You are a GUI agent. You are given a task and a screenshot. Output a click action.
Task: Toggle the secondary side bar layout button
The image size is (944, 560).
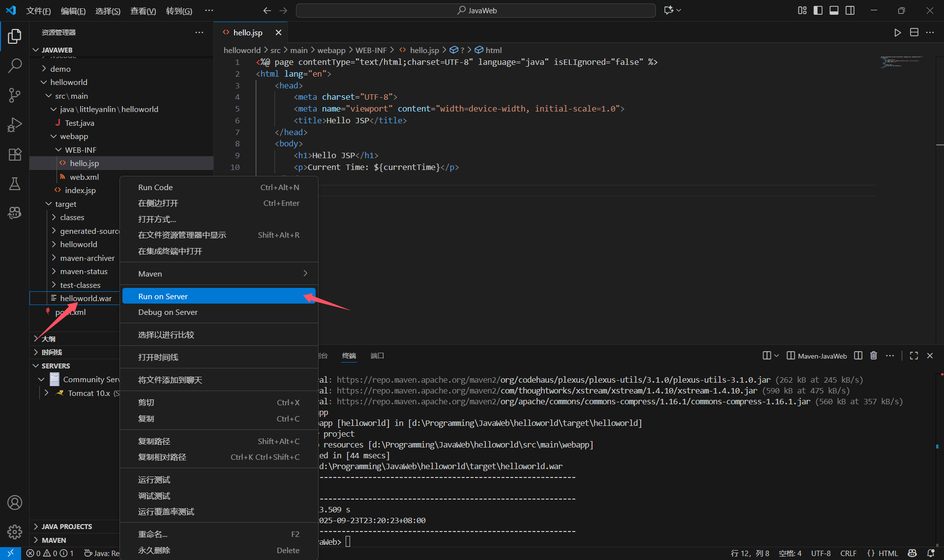click(850, 10)
